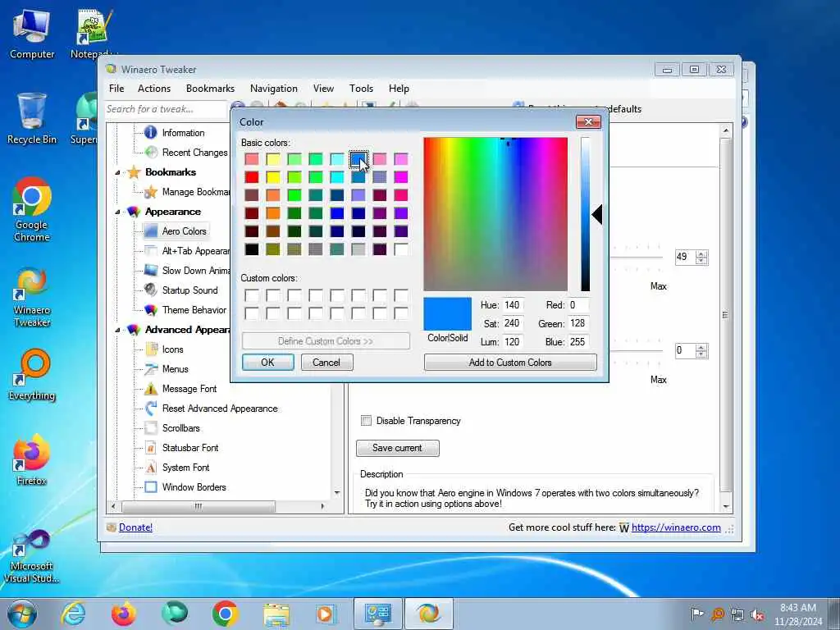Click the Aero Colors icon in tree
840x630 pixels.
151,231
